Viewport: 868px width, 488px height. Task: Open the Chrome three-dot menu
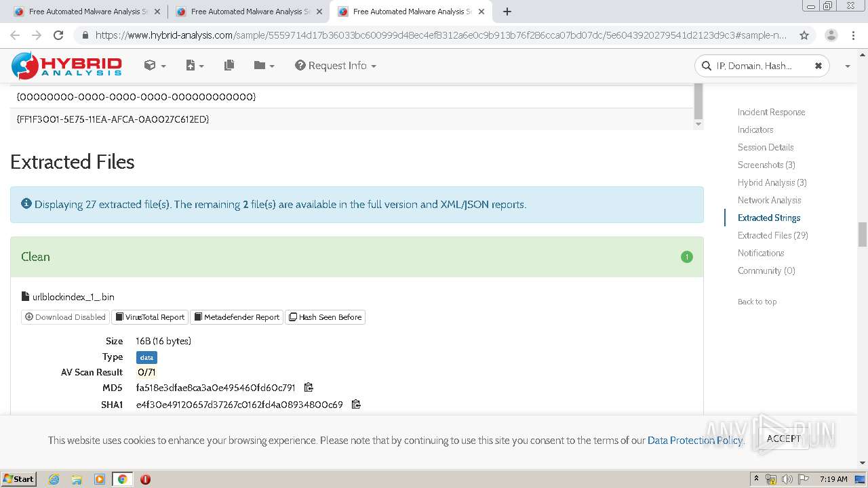(x=853, y=35)
